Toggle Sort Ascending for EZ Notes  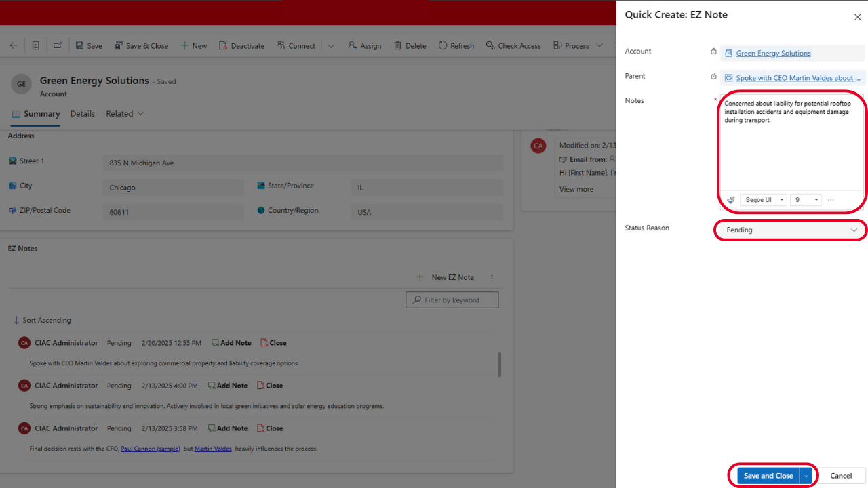click(x=42, y=320)
